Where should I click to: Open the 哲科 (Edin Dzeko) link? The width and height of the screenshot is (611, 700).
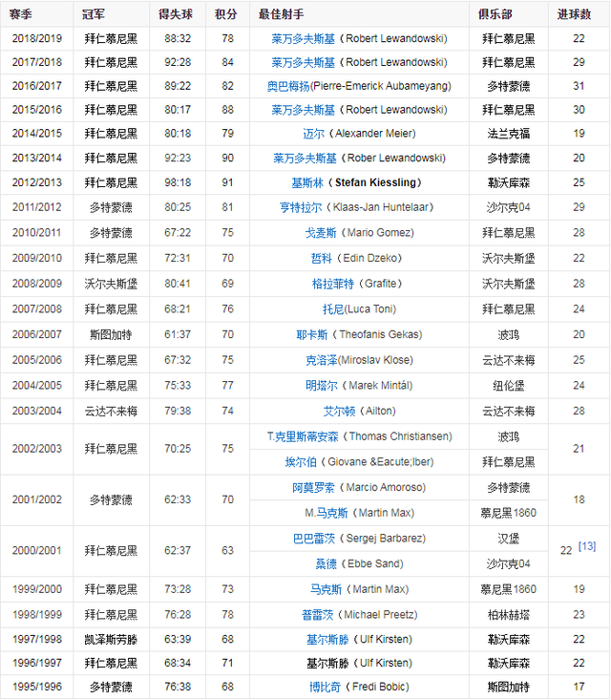pos(322,259)
